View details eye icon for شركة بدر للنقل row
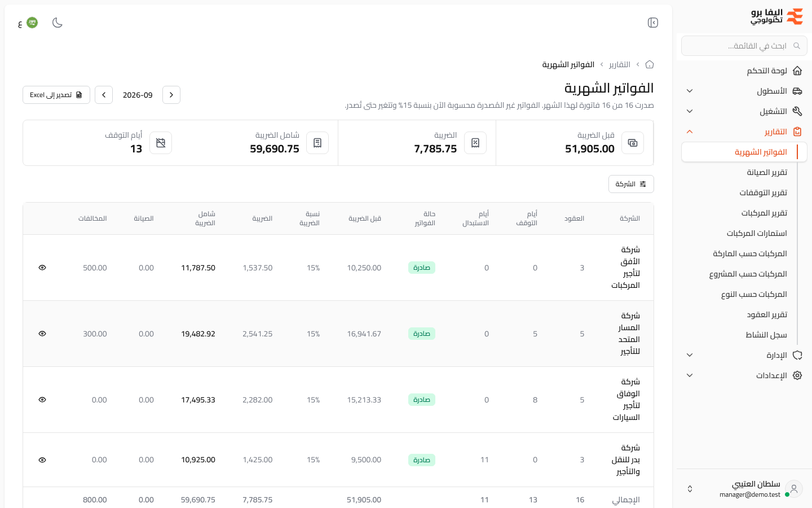Image resolution: width=812 pixels, height=508 pixels. point(42,460)
